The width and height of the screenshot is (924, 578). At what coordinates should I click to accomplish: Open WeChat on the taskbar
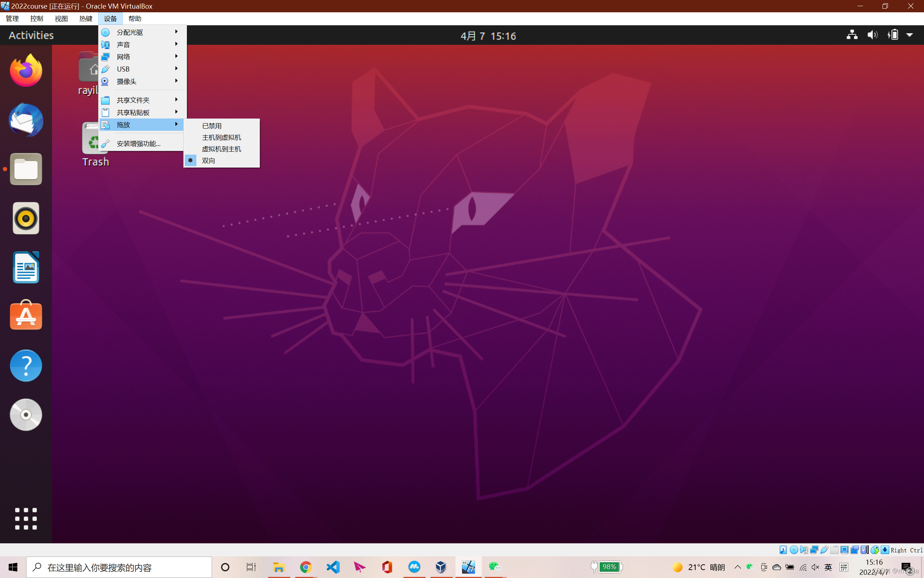[495, 567]
